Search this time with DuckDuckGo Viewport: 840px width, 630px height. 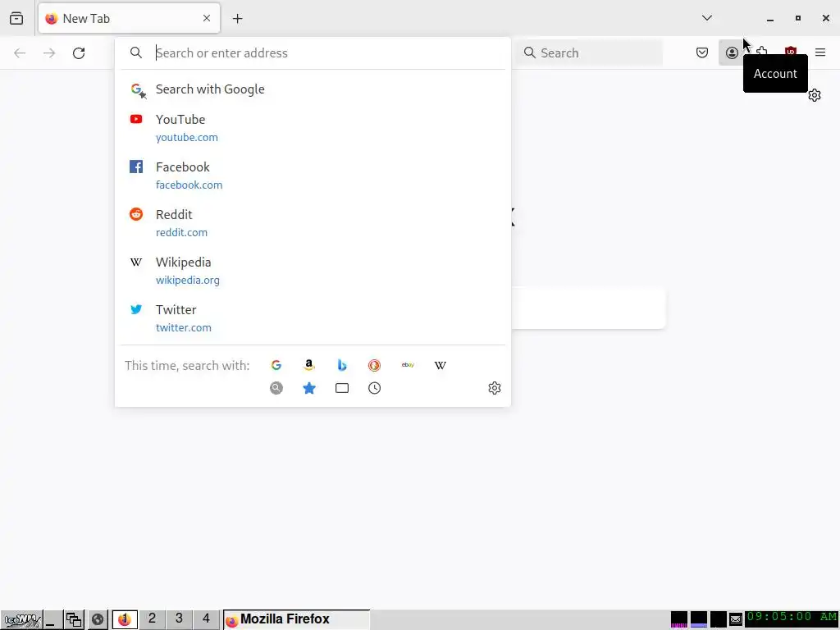coord(374,365)
